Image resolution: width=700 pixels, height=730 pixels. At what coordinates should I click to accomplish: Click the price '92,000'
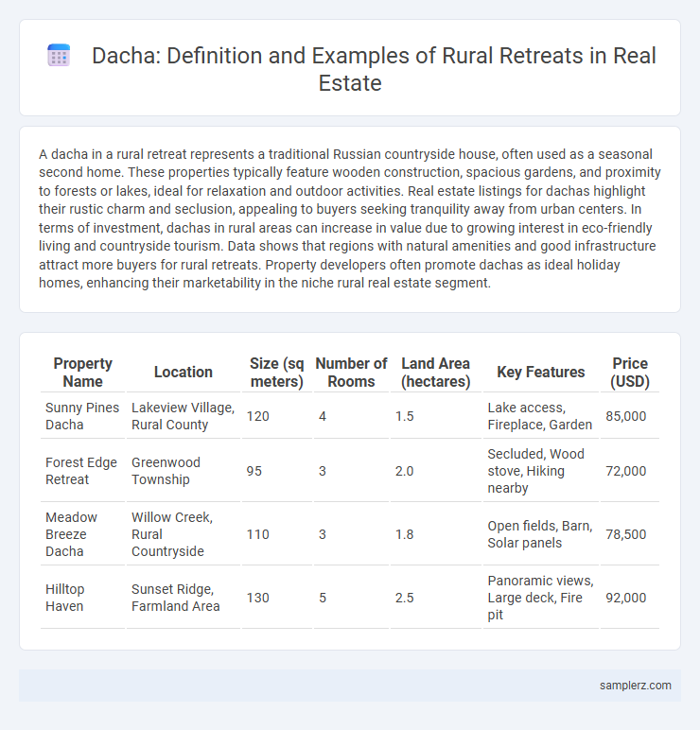[625, 598]
